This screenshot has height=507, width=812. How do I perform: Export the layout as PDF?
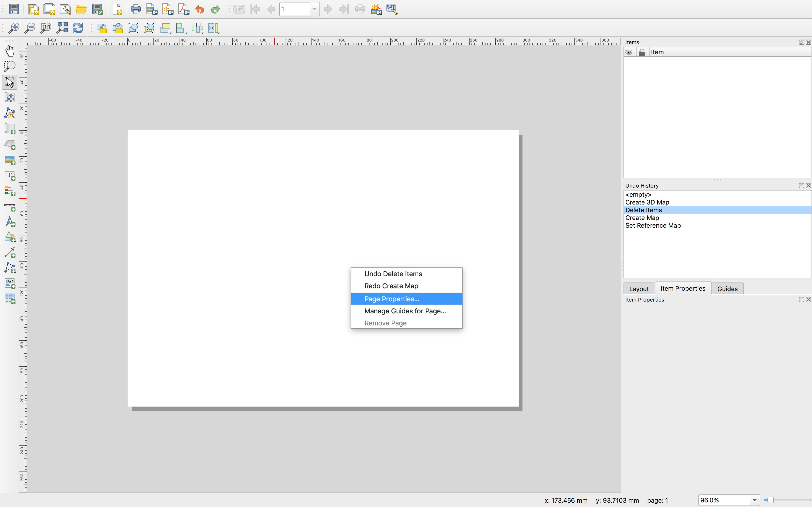183,9
